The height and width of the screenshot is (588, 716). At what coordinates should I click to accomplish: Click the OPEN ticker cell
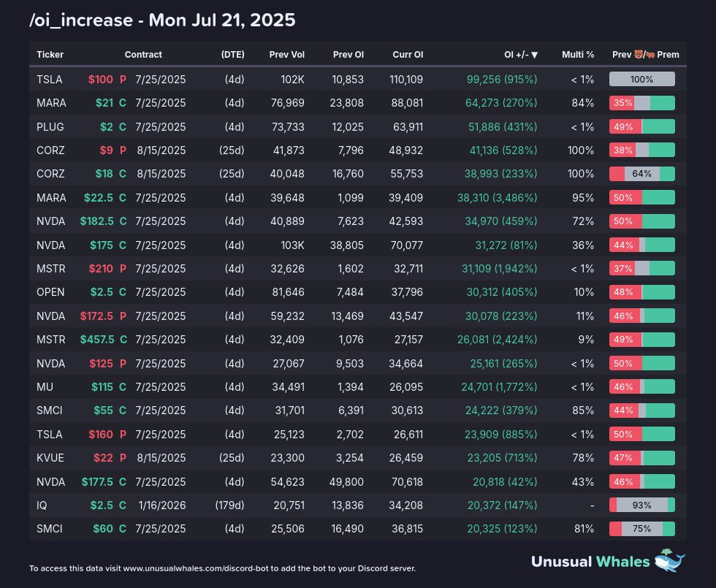(x=50, y=291)
